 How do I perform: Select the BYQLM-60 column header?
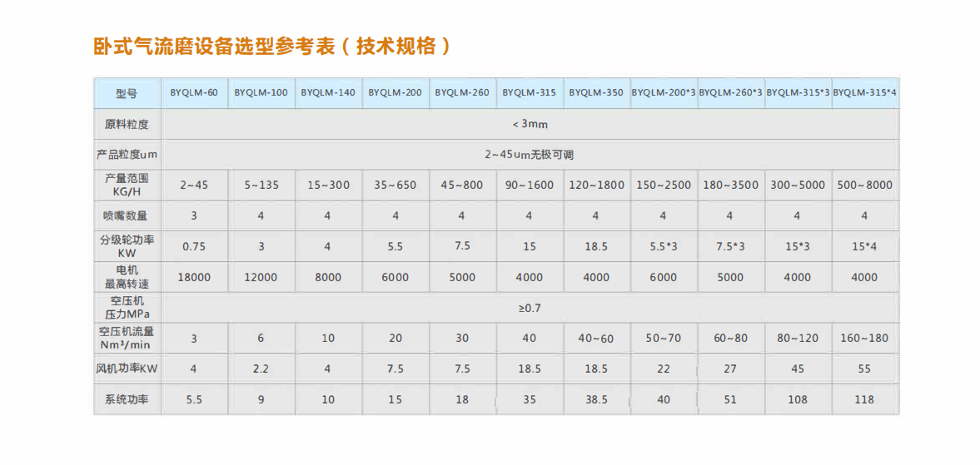coord(194,92)
